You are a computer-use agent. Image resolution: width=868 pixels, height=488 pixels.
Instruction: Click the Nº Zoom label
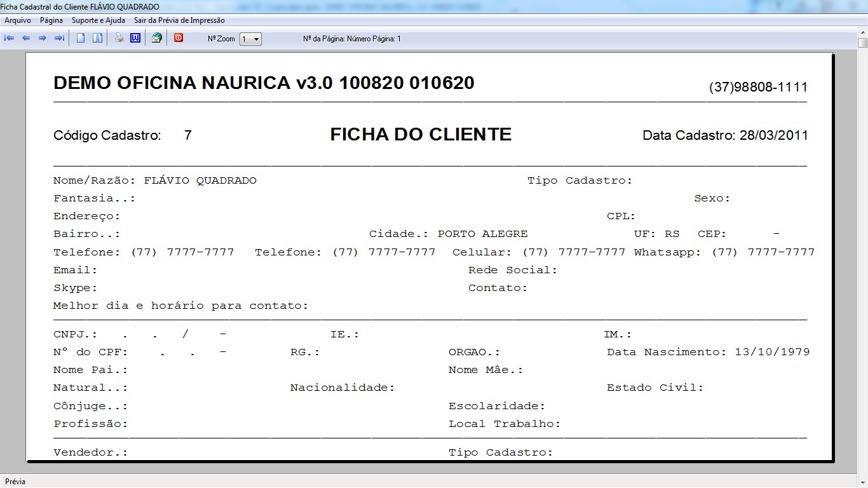[221, 39]
